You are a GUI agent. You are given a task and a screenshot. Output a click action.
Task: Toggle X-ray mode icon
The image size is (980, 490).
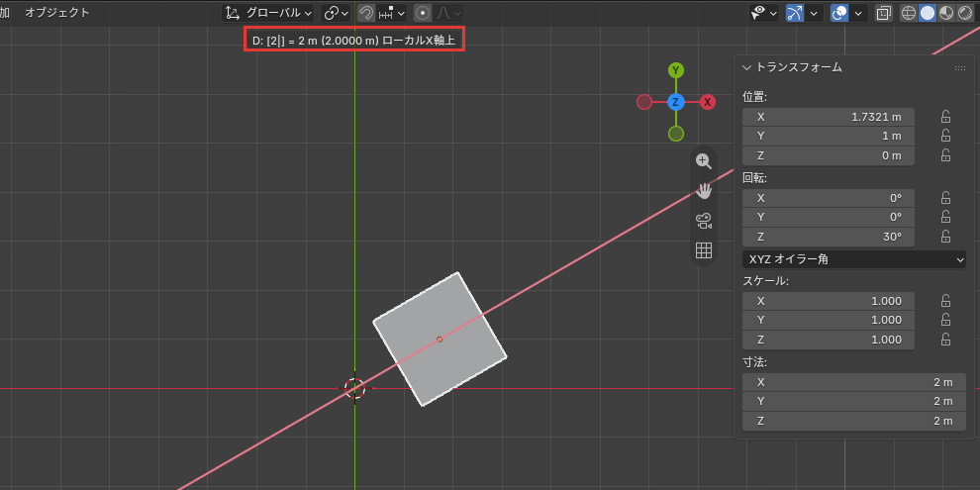click(883, 13)
